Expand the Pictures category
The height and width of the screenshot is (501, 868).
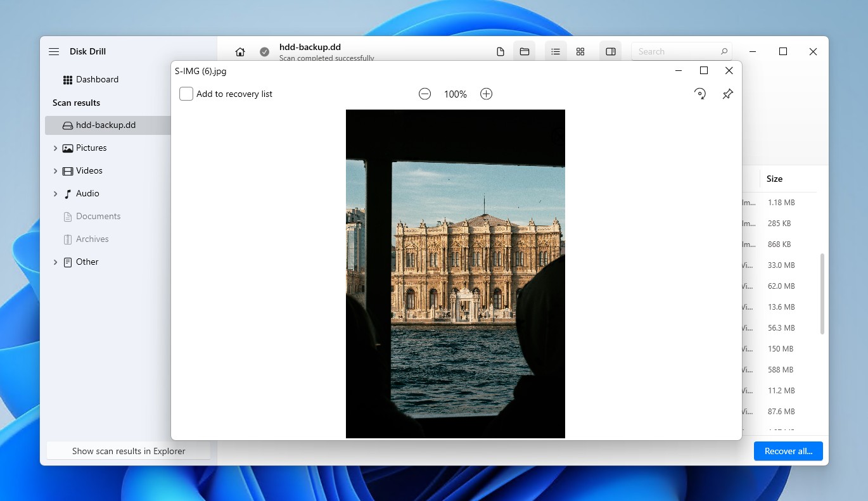tap(56, 148)
